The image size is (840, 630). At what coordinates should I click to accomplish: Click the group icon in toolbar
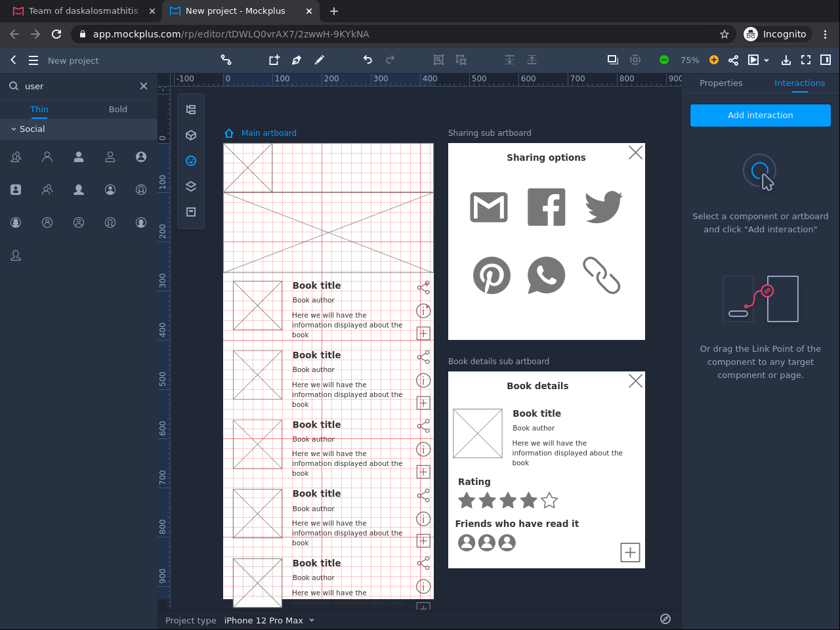(x=438, y=60)
